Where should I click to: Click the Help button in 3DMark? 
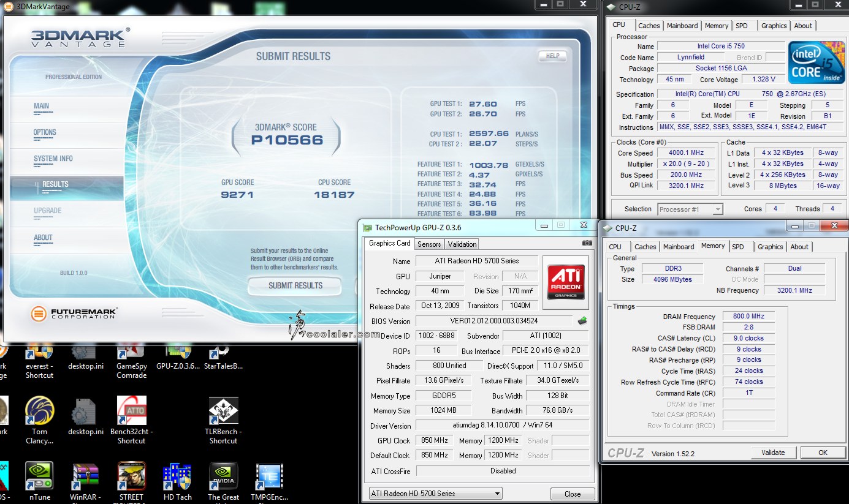[552, 56]
